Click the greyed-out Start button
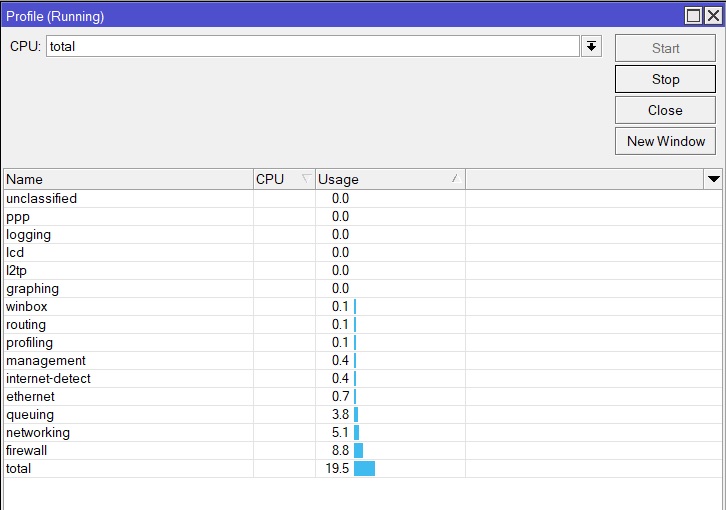Viewport: 726px width, 510px height. click(x=665, y=48)
